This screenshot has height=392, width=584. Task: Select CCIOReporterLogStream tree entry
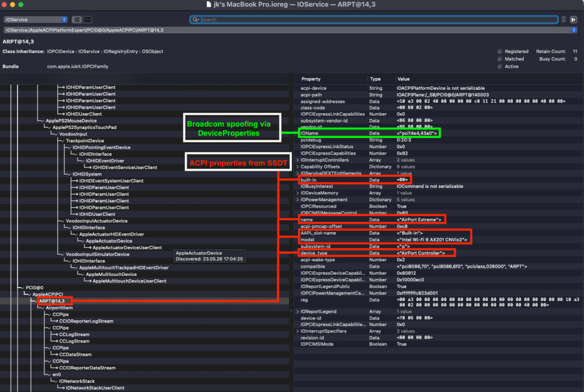86,321
